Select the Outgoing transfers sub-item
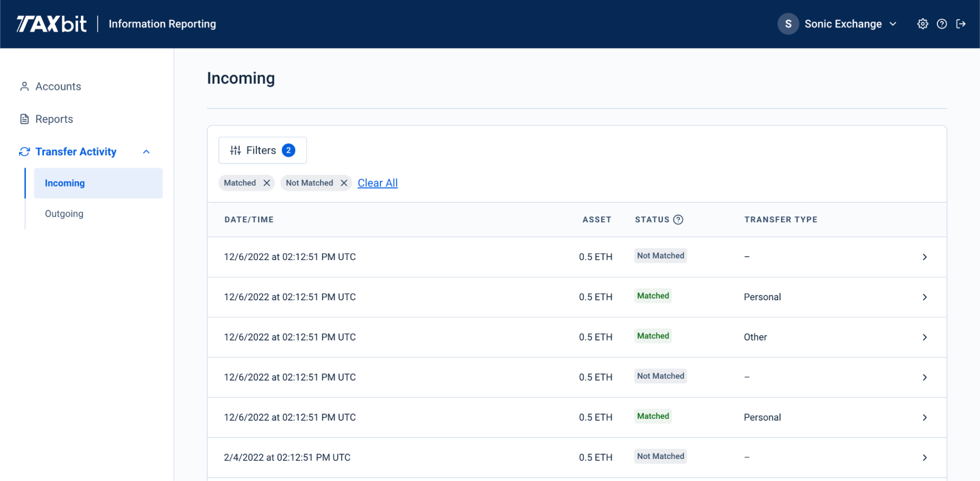 click(x=64, y=214)
